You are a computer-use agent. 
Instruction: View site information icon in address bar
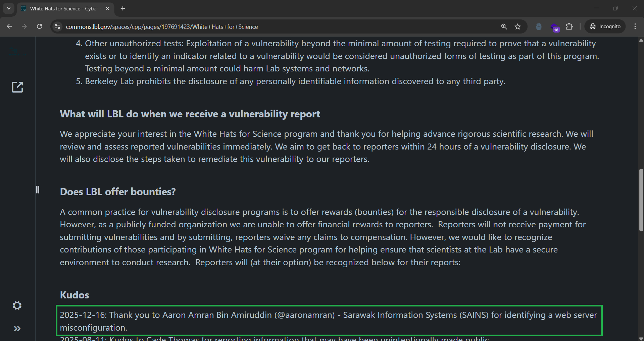[x=57, y=26]
